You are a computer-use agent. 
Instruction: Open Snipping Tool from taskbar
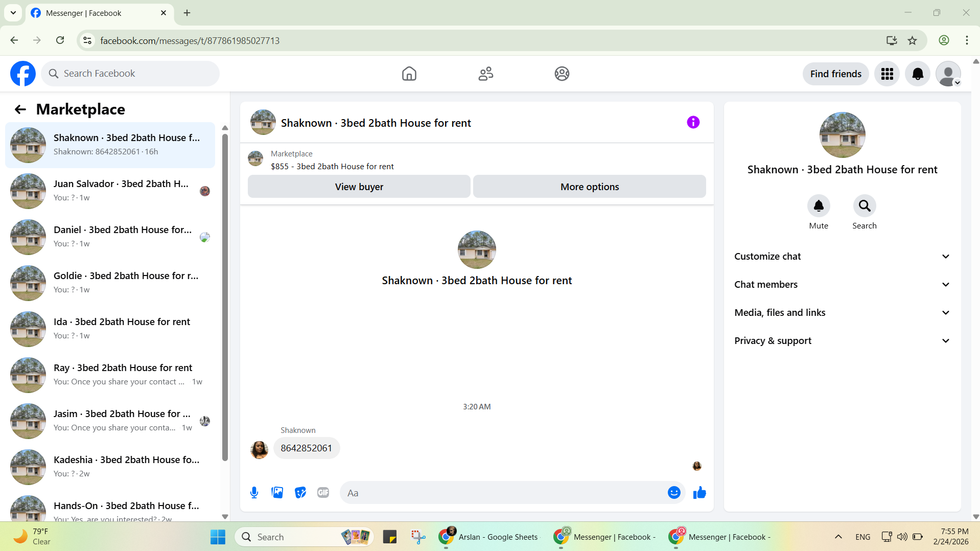(418, 537)
